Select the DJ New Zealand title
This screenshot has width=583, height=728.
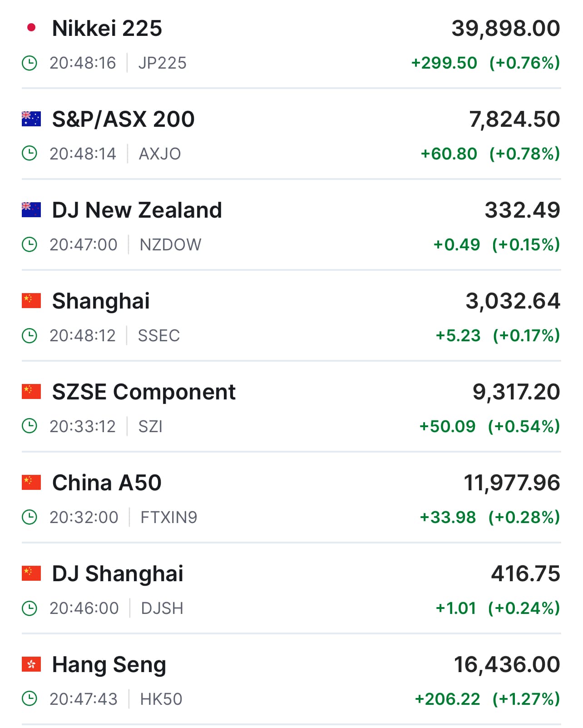pos(137,210)
